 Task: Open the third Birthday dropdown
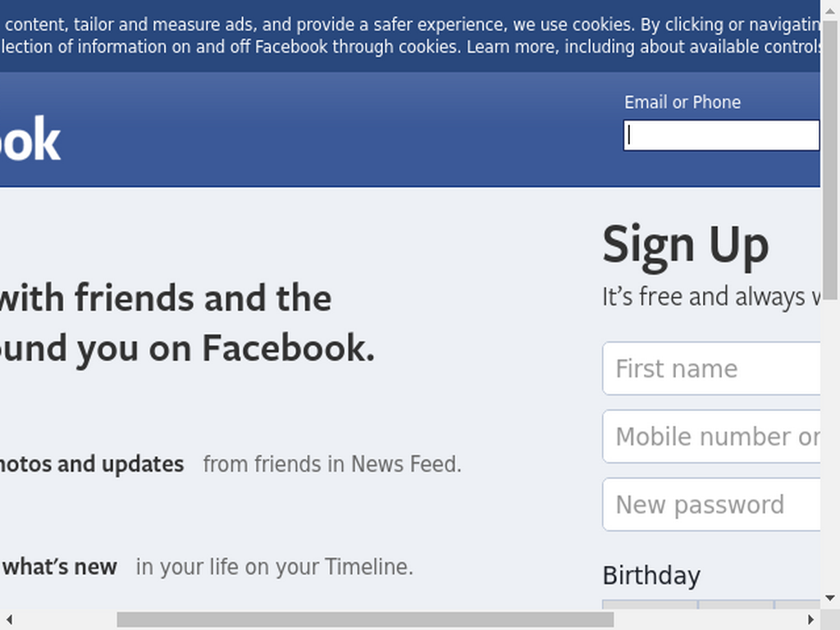pos(797,605)
